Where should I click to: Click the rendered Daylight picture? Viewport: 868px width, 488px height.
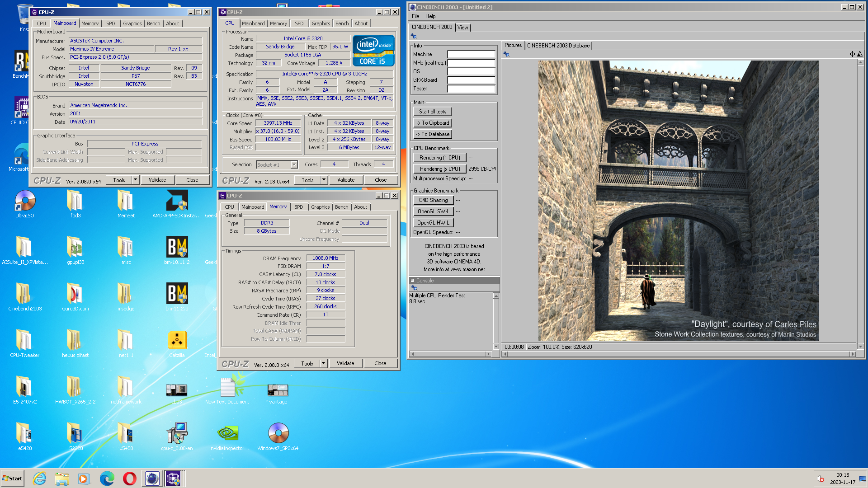(x=678, y=201)
